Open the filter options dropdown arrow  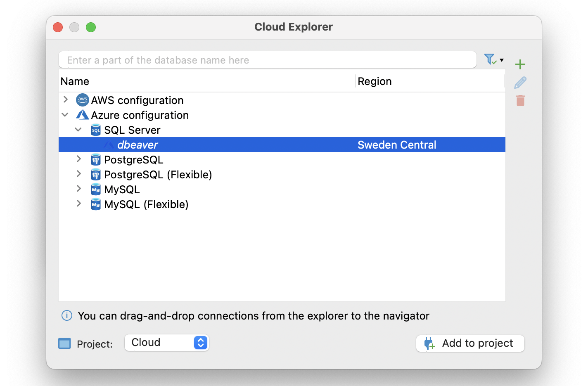coord(502,59)
